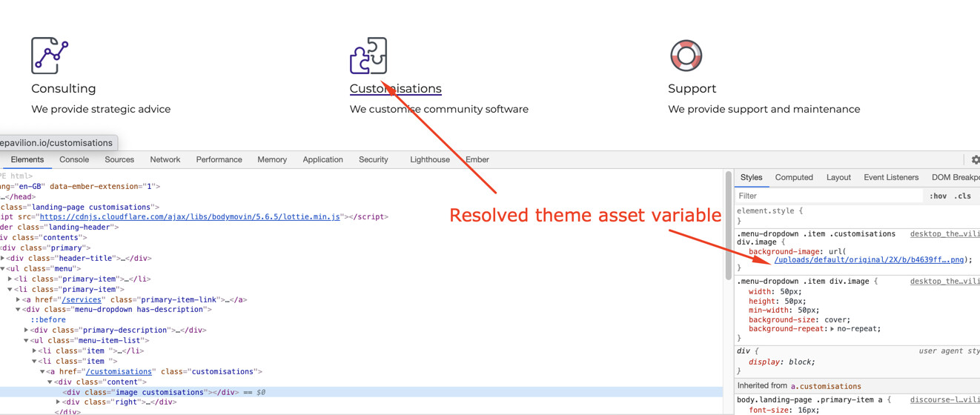Screen dimensions: 980x415
Task: Edit the display: block declaration
Action: [782, 362]
